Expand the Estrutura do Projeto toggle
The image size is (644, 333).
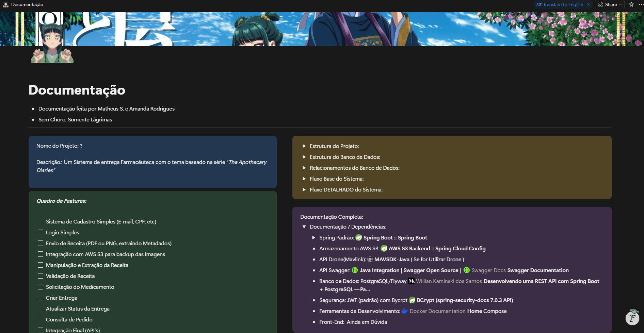click(x=304, y=146)
